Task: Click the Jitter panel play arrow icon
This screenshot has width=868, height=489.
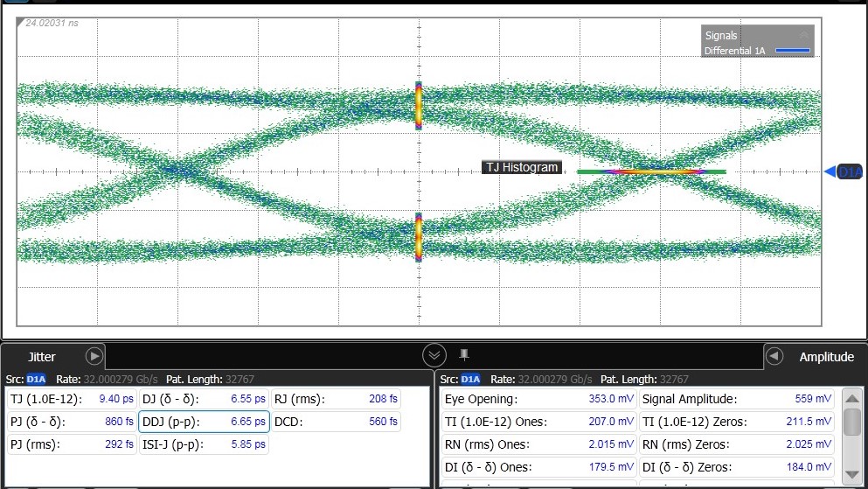Action: tap(94, 356)
